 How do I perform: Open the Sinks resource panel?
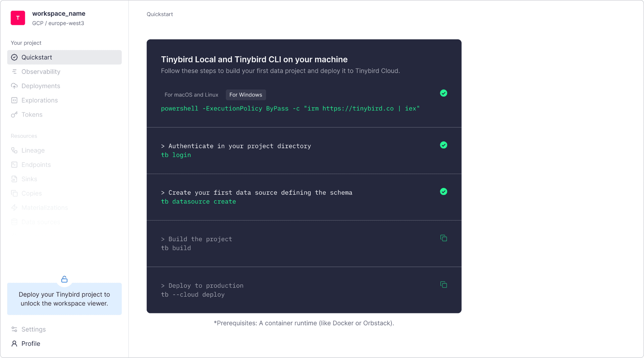click(29, 179)
